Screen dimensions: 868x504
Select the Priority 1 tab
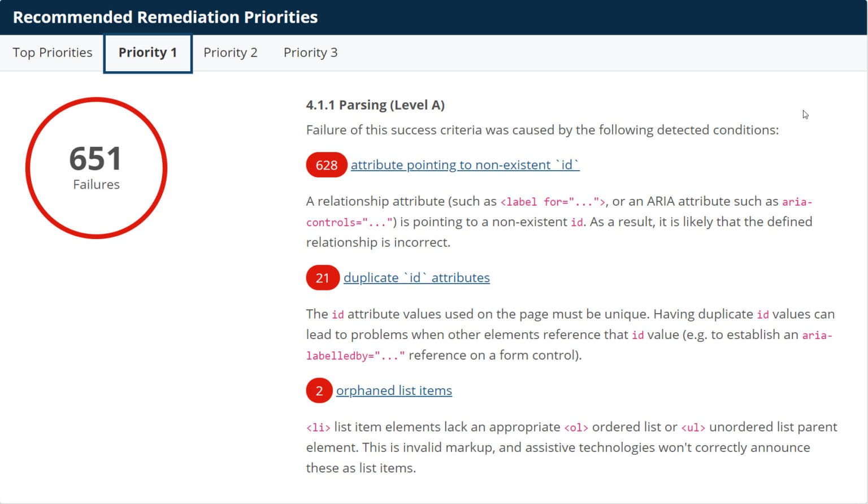coord(147,53)
